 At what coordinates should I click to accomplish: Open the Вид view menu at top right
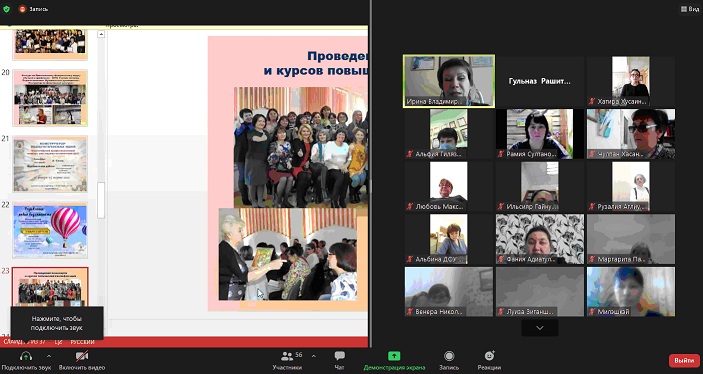(x=690, y=9)
